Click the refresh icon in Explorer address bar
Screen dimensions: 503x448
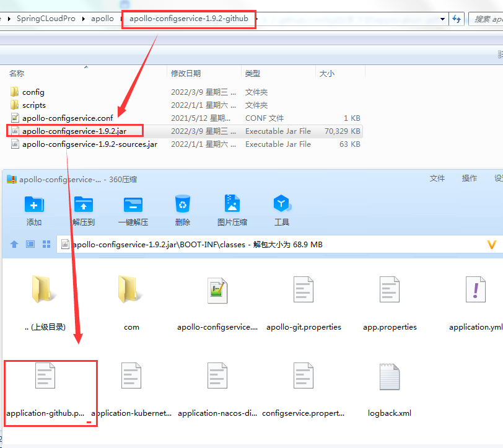click(x=457, y=19)
